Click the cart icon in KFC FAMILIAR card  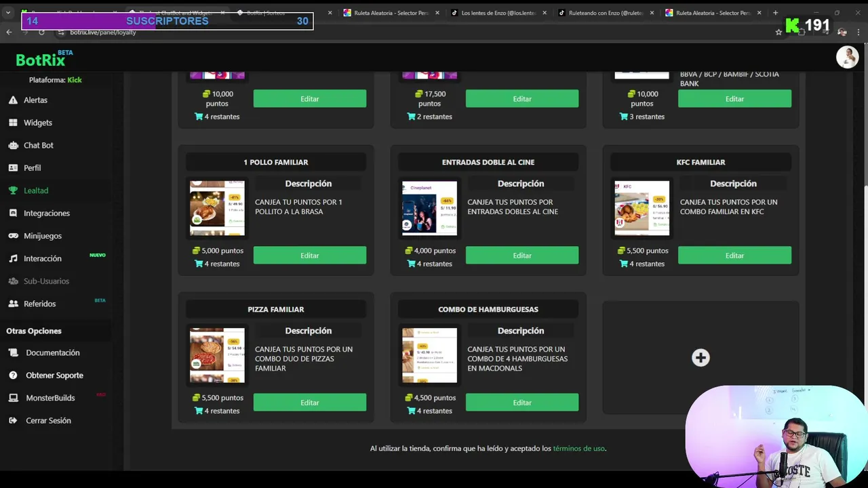pos(624,264)
